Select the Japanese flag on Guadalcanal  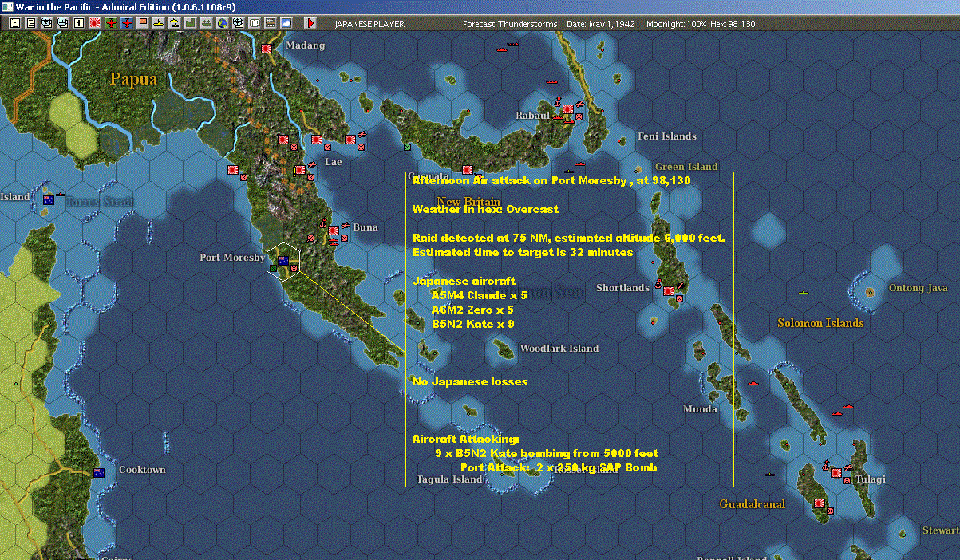tap(820, 504)
